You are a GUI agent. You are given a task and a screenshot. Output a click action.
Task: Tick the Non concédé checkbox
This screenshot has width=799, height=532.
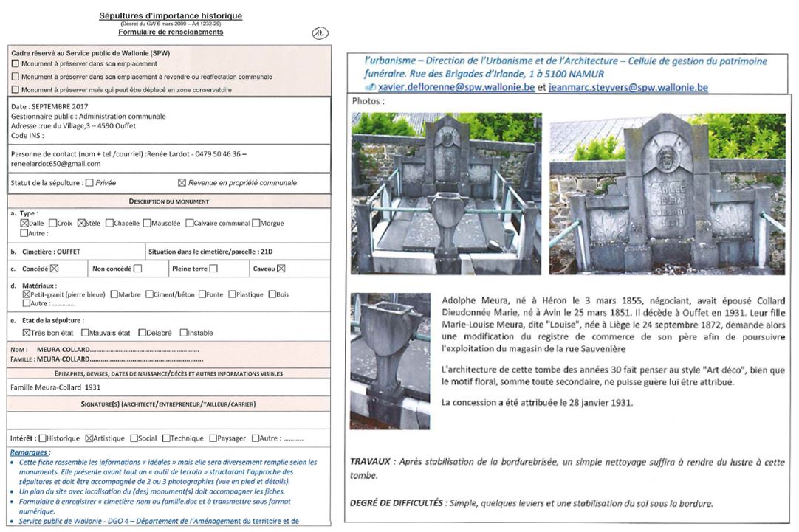pos(137,269)
